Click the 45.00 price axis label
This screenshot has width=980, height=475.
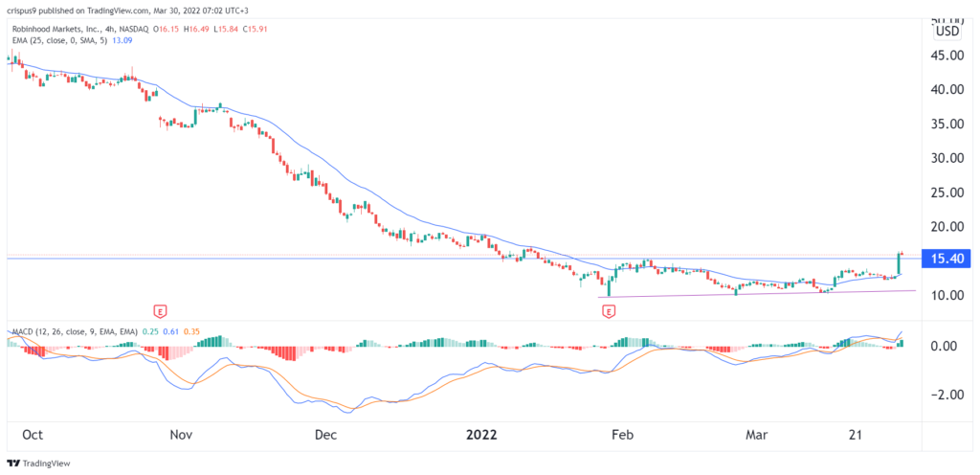click(x=949, y=56)
